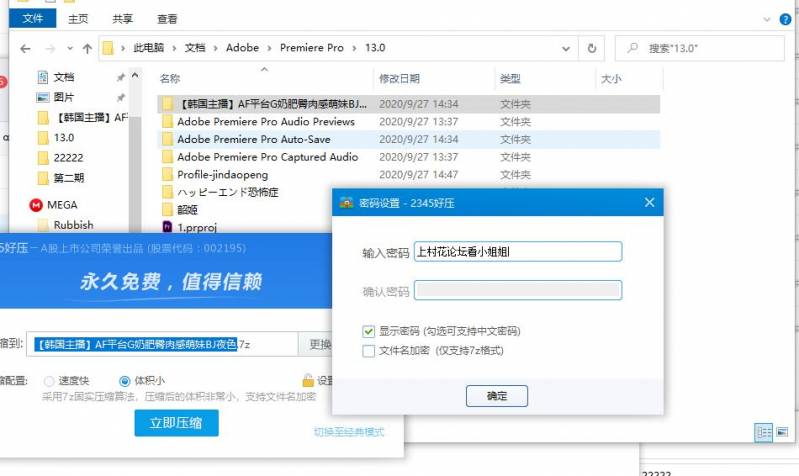Click the search box for 13.0
Viewport: 799px width, 476px height.
click(x=700, y=48)
